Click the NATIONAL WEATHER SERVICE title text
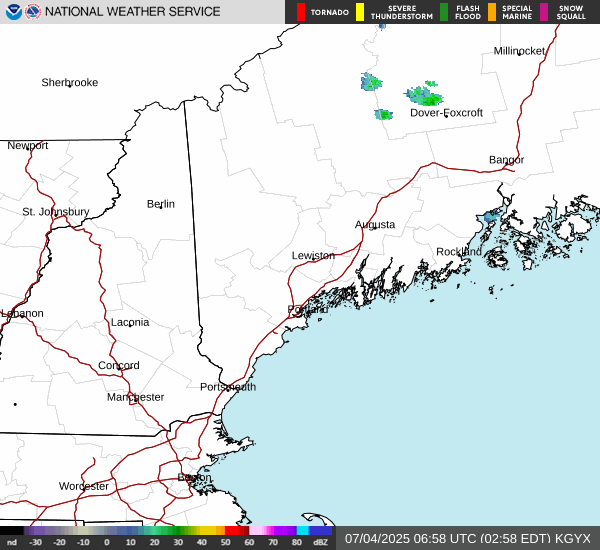Viewport: 600px width, 550px height. tap(132, 11)
